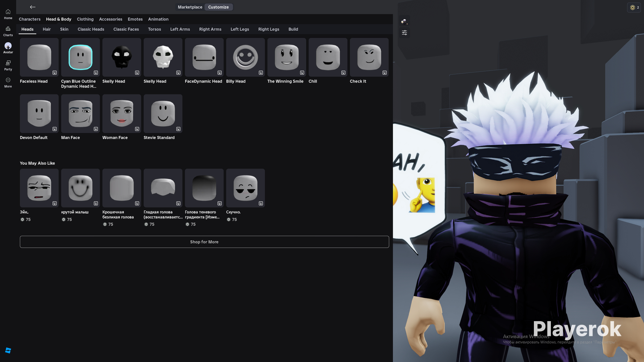The image size is (644, 362).
Task: Open the Emotes tab
Action: tap(135, 19)
